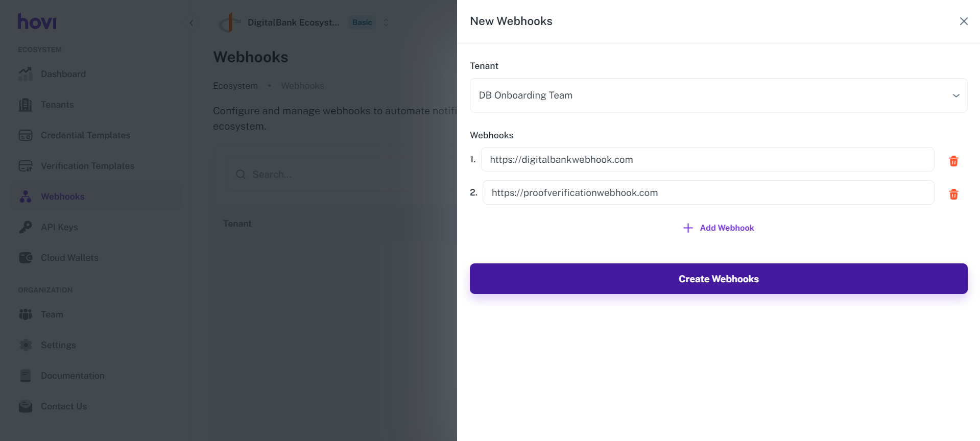Remove the proofverificationwebhook.com webhook entry
980x441 pixels.
(953, 194)
